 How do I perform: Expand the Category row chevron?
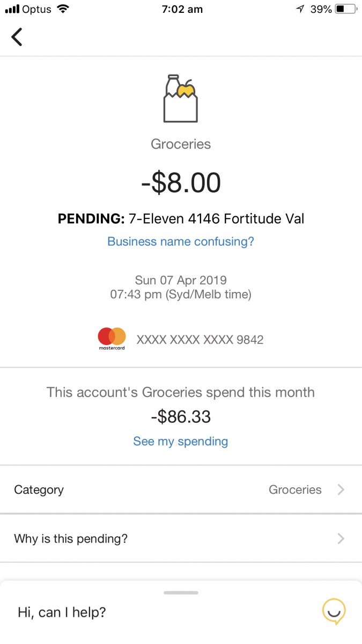(x=341, y=489)
